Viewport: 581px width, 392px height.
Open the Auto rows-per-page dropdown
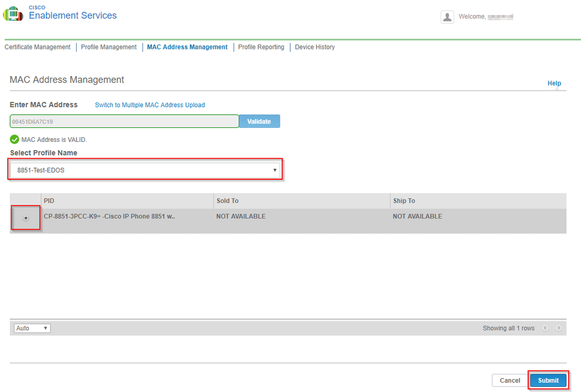point(32,328)
